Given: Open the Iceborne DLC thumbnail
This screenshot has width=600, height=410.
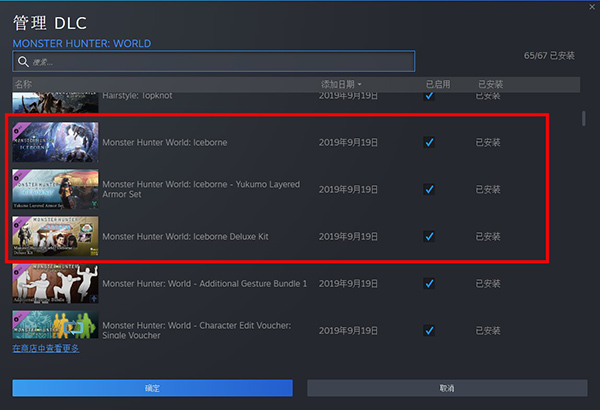Looking at the screenshot, I should pyautogui.click(x=55, y=142).
